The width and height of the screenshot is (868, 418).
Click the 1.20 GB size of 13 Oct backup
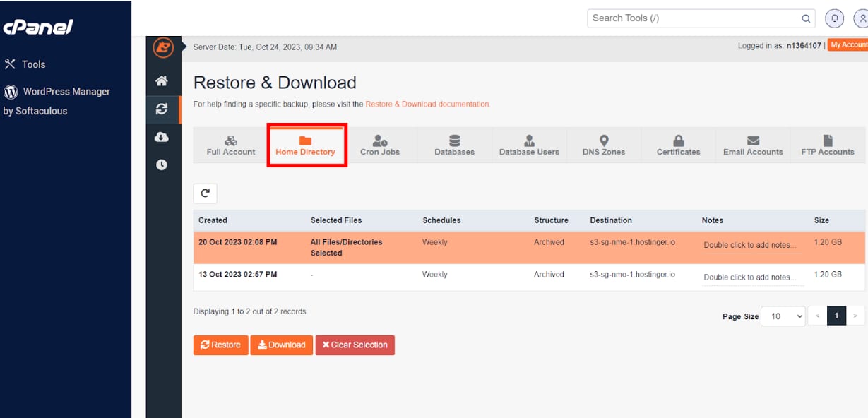pyautogui.click(x=828, y=275)
